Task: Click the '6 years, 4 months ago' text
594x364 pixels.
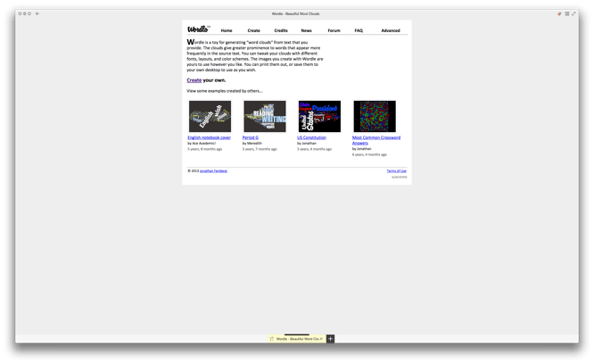Action: pos(369,154)
